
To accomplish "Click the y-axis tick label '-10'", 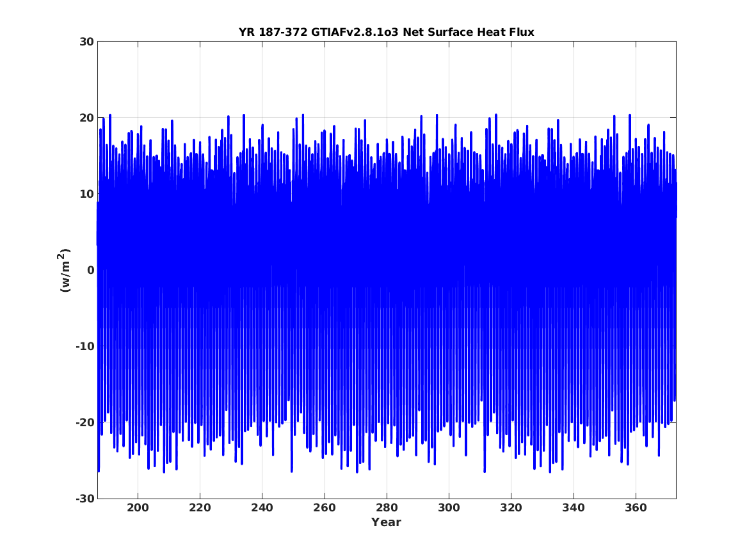I will pos(84,346).
